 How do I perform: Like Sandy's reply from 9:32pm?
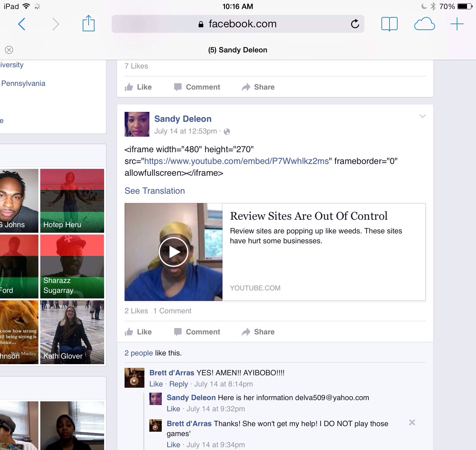[173, 409]
